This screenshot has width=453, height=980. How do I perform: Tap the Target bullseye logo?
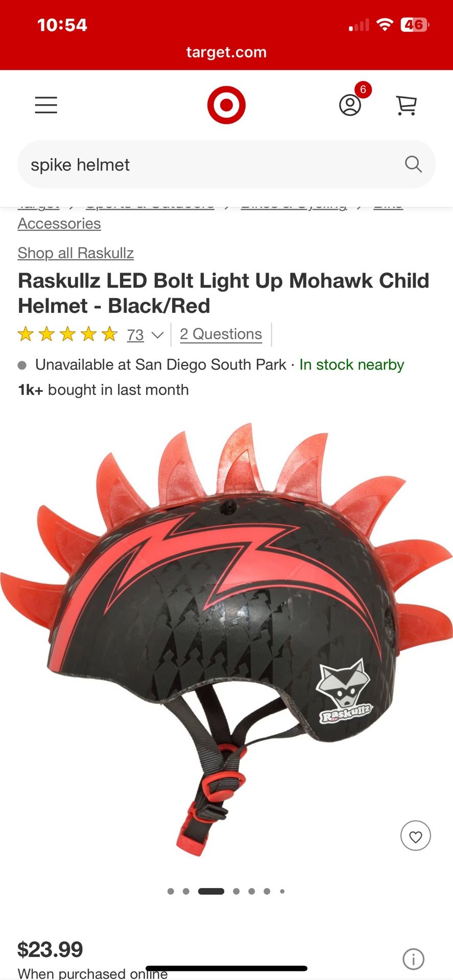pyautogui.click(x=226, y=105)
